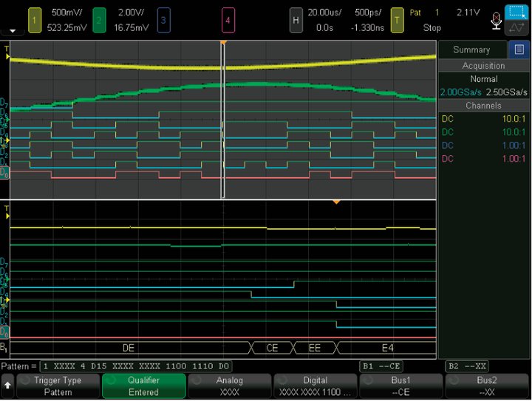Viewport: 532px width, 401px height.
Task: Select the Bus1 --CE softkey
Action: tap(401, 386)
